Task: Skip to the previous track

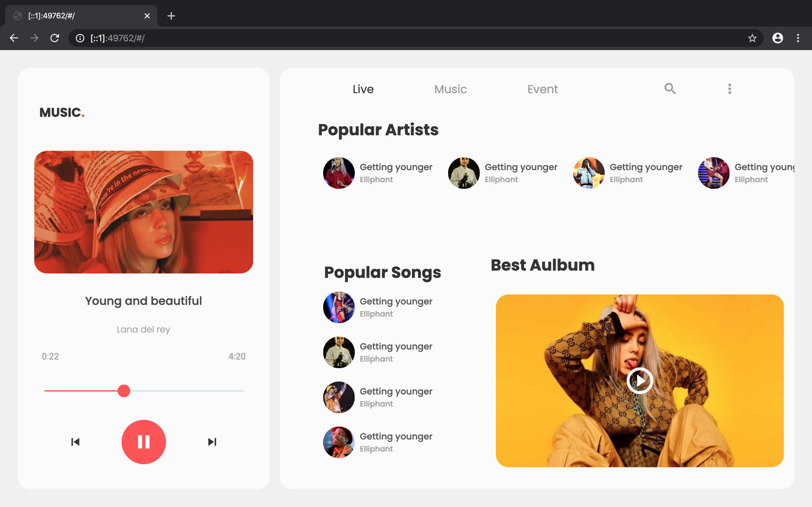Action: pos(75,442)
